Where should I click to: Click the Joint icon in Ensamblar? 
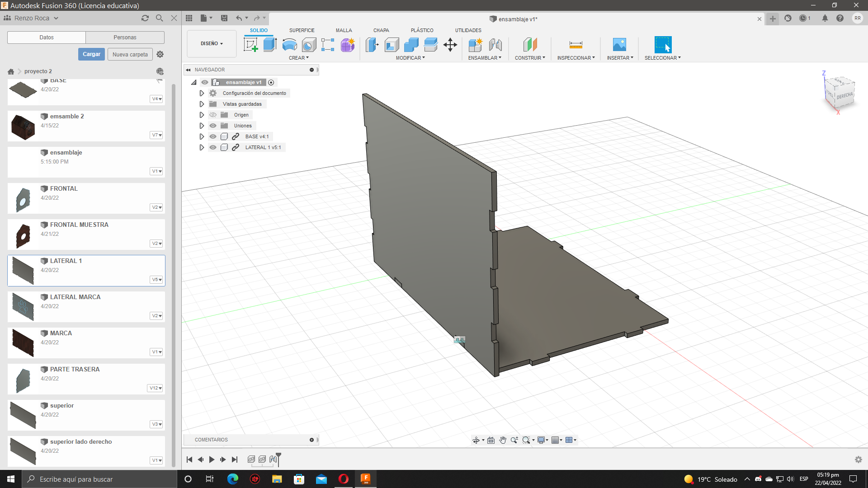point(495,45)
